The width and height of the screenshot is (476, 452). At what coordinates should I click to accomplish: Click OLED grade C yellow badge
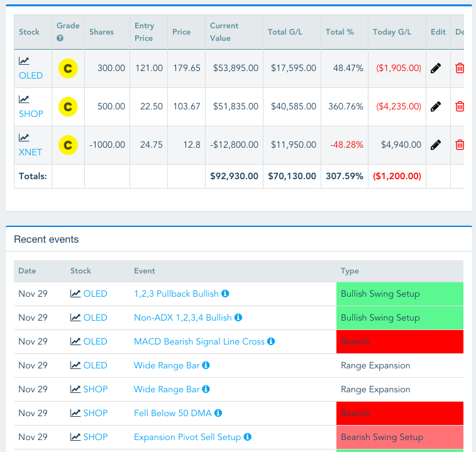pyautogui.click(x=68, y=69)
